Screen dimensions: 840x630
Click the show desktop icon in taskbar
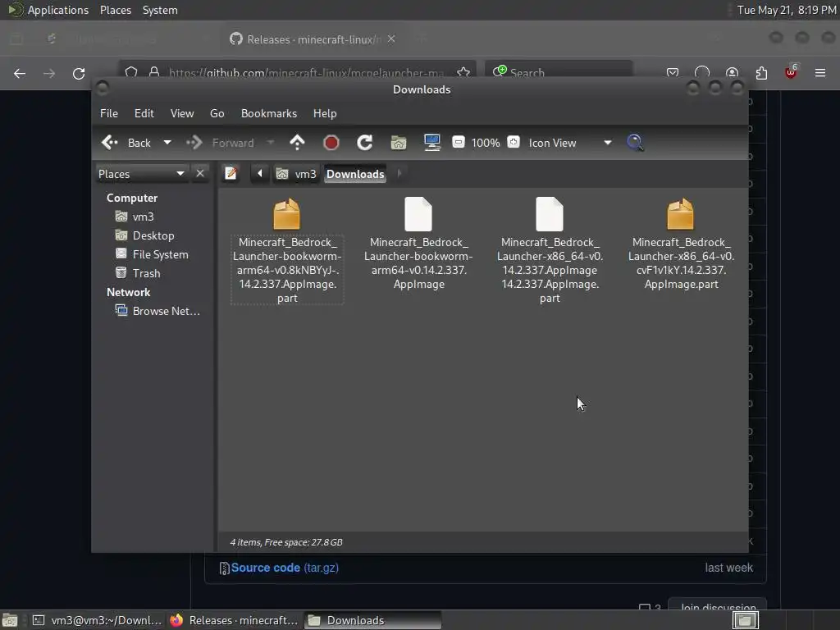pyautogui.click(x=10, y=620)
